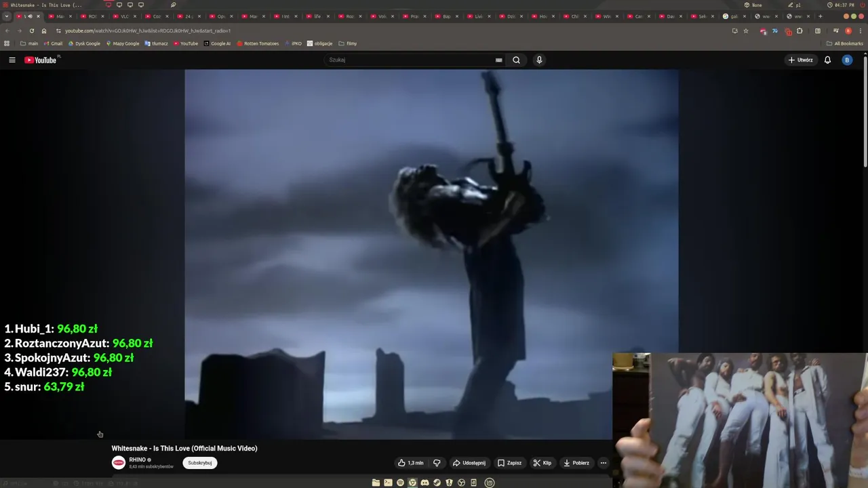The width and height of the screenshot is (868, 488).
Task: Click the Utwórz create button
Action: (800, 60)
